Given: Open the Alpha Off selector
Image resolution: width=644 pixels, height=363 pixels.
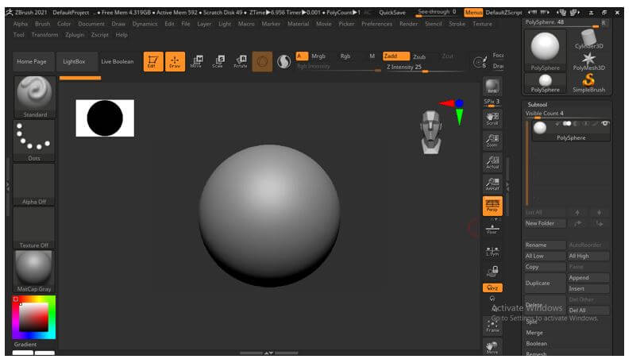Looking at the screenshot, I should [x=34, y=184].
